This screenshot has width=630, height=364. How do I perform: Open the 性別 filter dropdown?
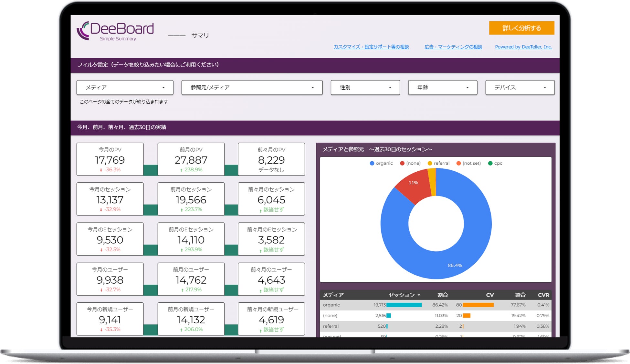point(365,87)
